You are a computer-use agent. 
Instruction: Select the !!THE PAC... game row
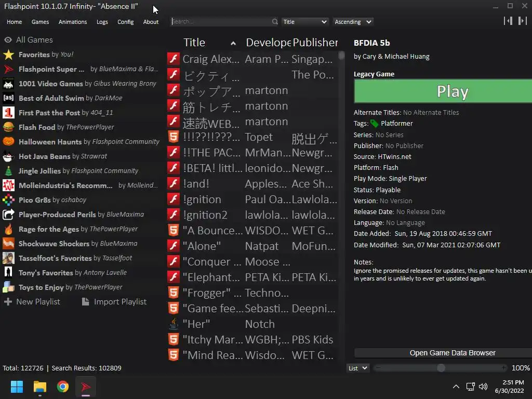tap(252, 153)
